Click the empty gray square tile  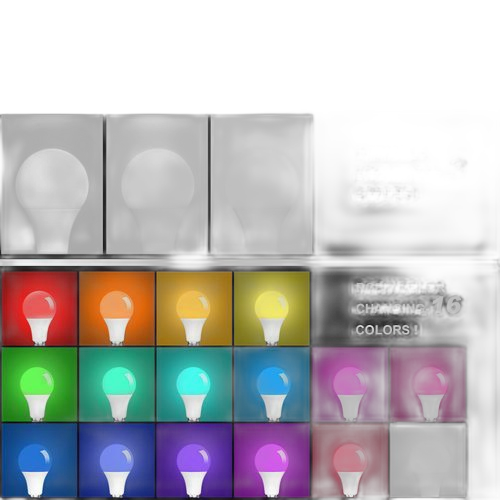click(x=428, y=460)
